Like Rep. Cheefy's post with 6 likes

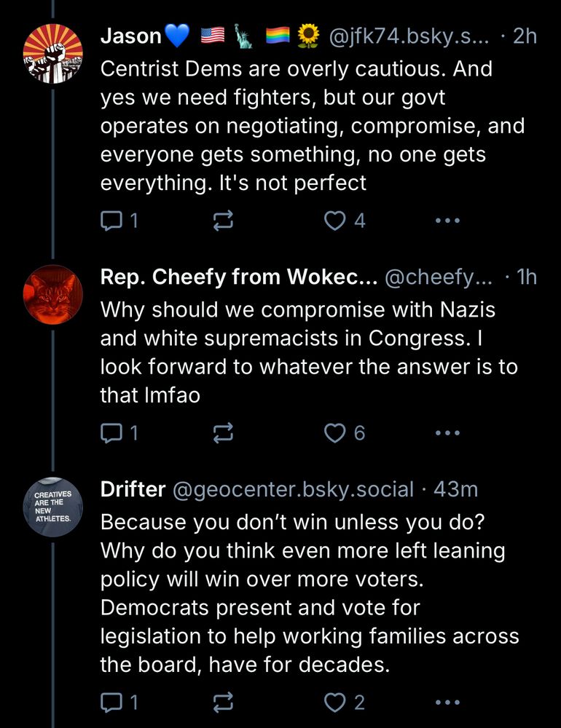(x=335, y=433)
